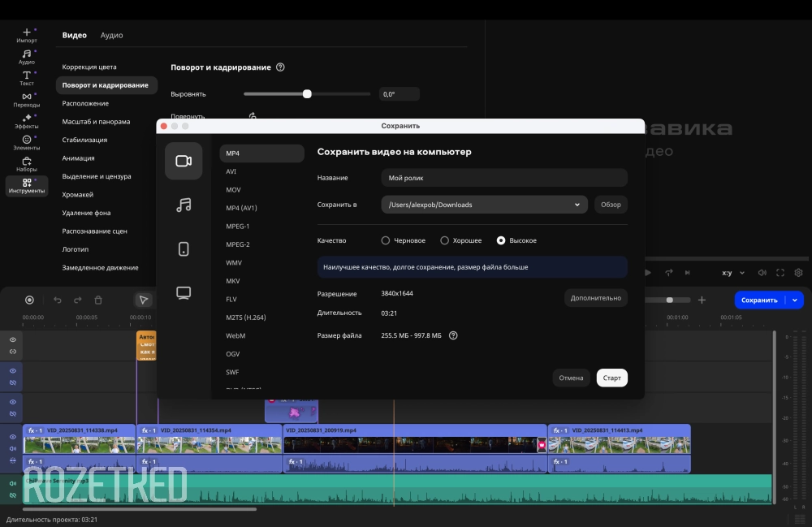Choose the TV export category icon
The height and width of the screenshot is (527, 812).
click(184, 292)
